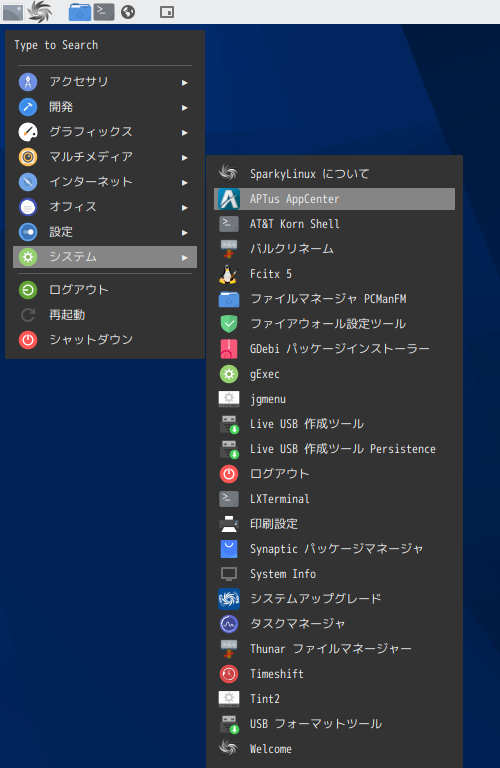Viewport: 500px width, 768px height.
Task: Open Tint2 panel settings
Action: coord(334,698)
